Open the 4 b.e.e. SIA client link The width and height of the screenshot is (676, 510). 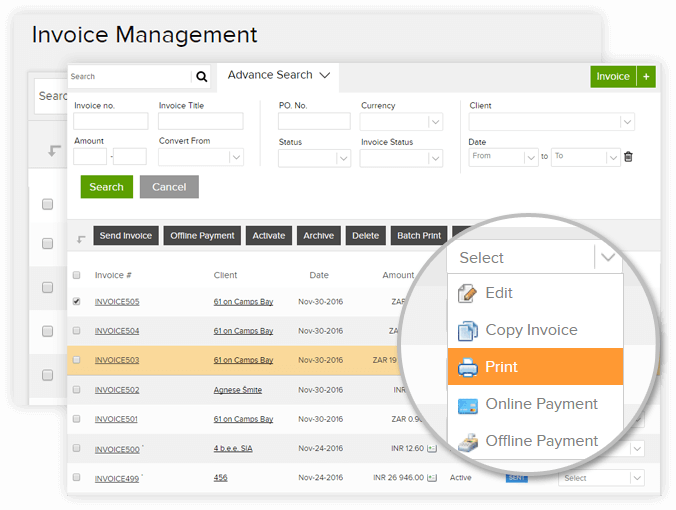[x=233, y=448]
